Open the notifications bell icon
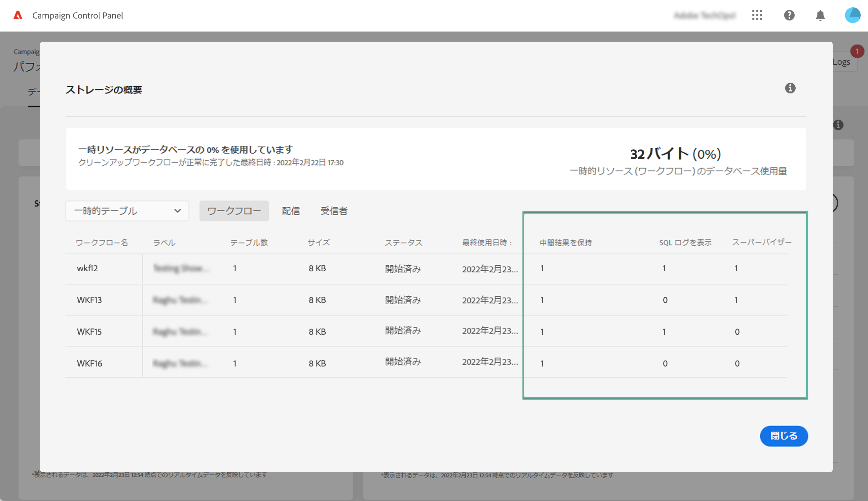 pos(820,15)
